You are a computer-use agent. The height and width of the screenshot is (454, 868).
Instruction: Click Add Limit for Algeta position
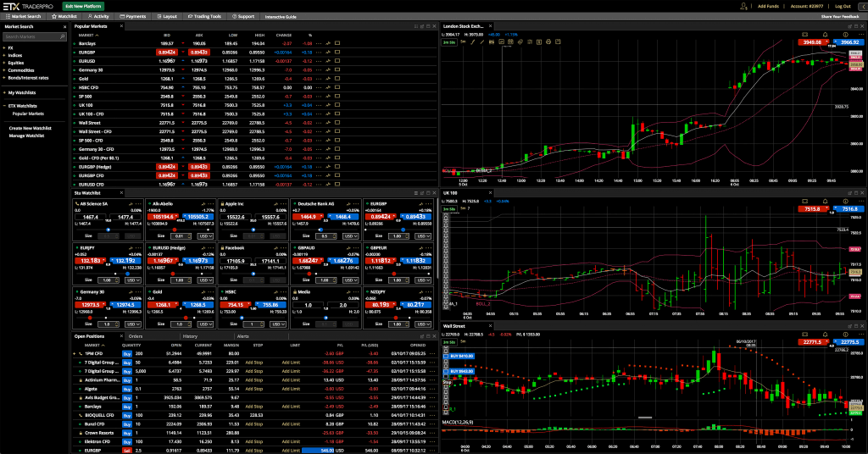click(x=291, y=389)
